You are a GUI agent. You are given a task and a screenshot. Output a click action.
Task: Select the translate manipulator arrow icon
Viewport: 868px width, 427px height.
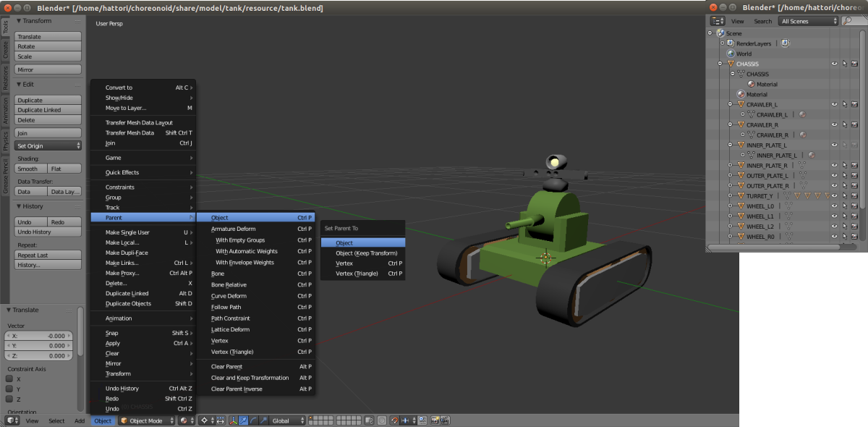[x=244, y=420]
